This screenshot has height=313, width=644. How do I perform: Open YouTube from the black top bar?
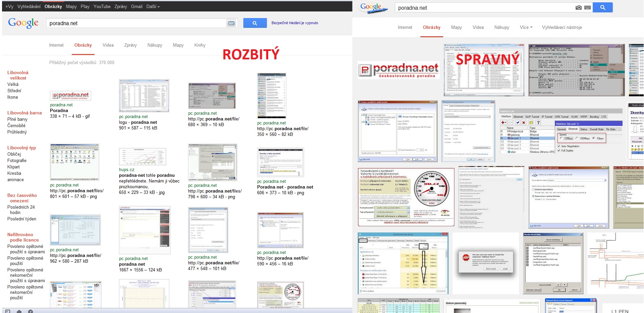point(102,6)
